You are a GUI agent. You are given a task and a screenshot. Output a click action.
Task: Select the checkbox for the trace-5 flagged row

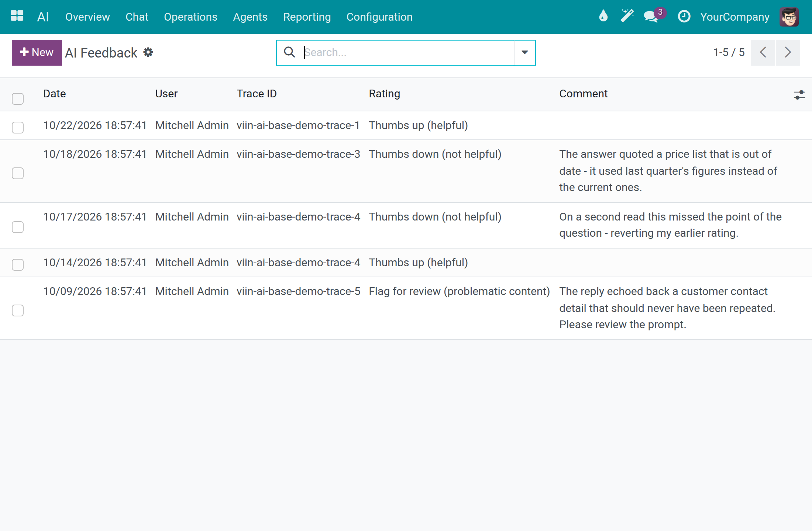coord(18,310)
